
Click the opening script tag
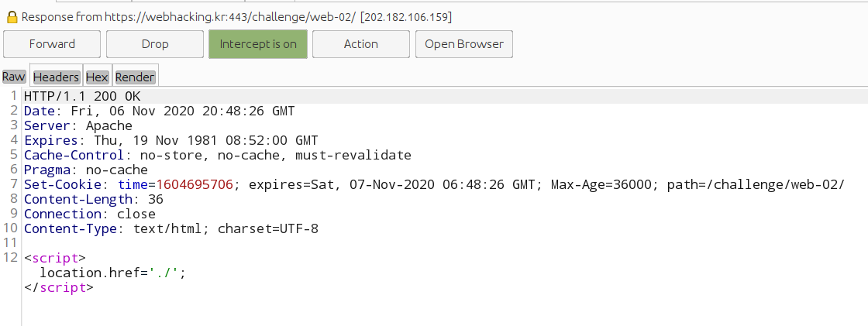click(x=55, y=258)
